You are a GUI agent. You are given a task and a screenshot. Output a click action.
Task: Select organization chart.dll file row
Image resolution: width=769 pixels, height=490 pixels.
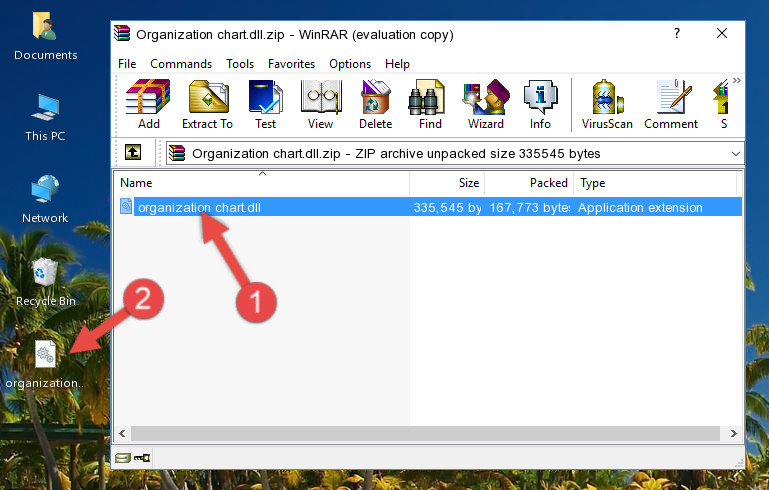(x=430, y=207)
